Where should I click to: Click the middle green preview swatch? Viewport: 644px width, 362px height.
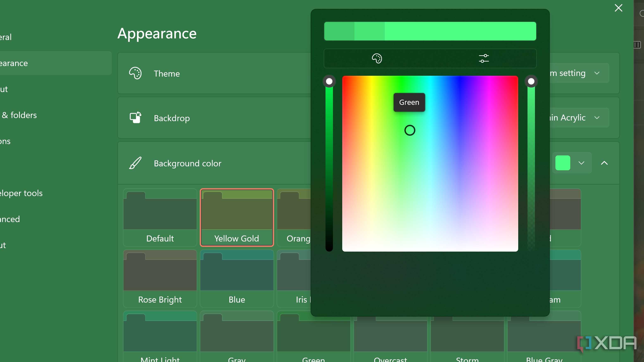pos(369,31)
